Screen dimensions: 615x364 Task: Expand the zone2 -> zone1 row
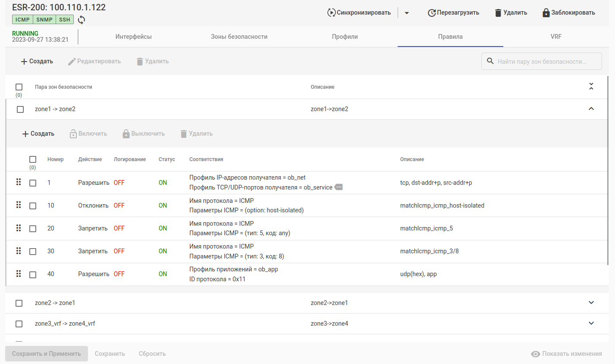click(591, 303)
